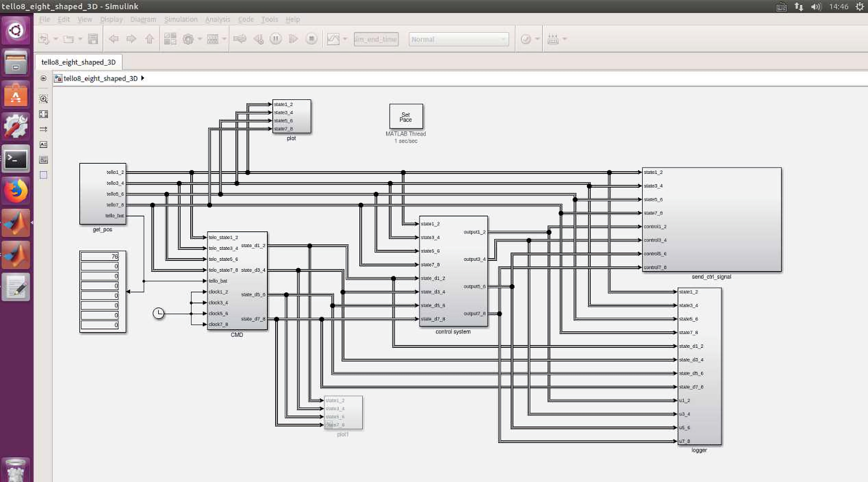Toggle the Hide/Show Explorer Bar button
The image size is (868, 482).
pyautogui.click(x=43, y=78)
